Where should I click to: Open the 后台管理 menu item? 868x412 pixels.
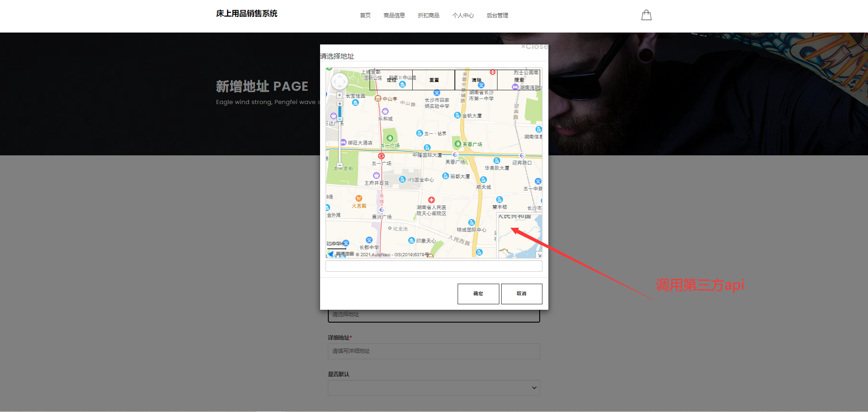pyautogui.click(x=498, y=16)
